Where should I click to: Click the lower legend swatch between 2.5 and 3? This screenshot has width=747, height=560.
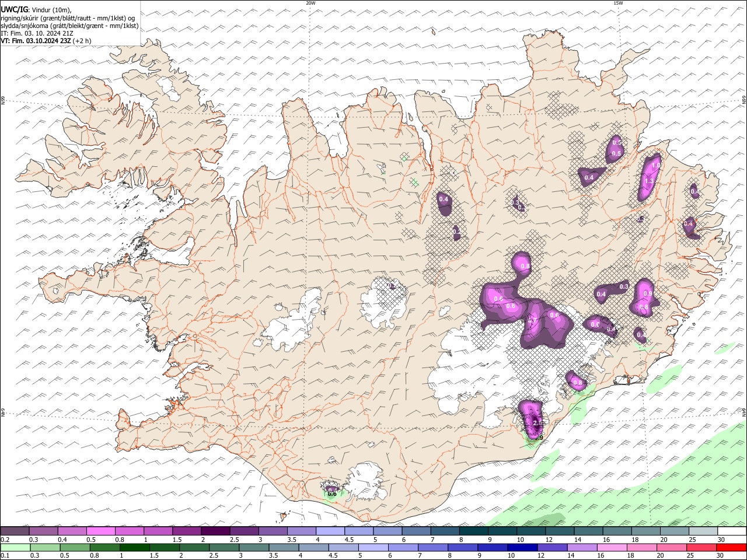click(224, 548)
